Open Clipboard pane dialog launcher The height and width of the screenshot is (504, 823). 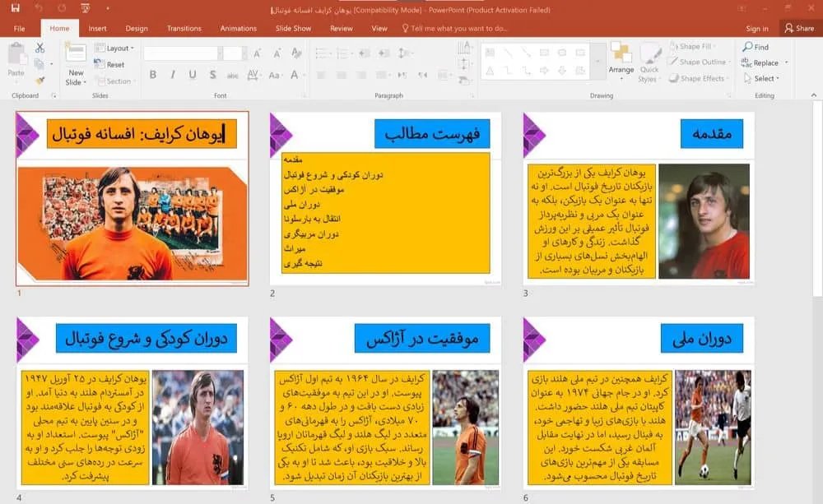pos(53,95)
